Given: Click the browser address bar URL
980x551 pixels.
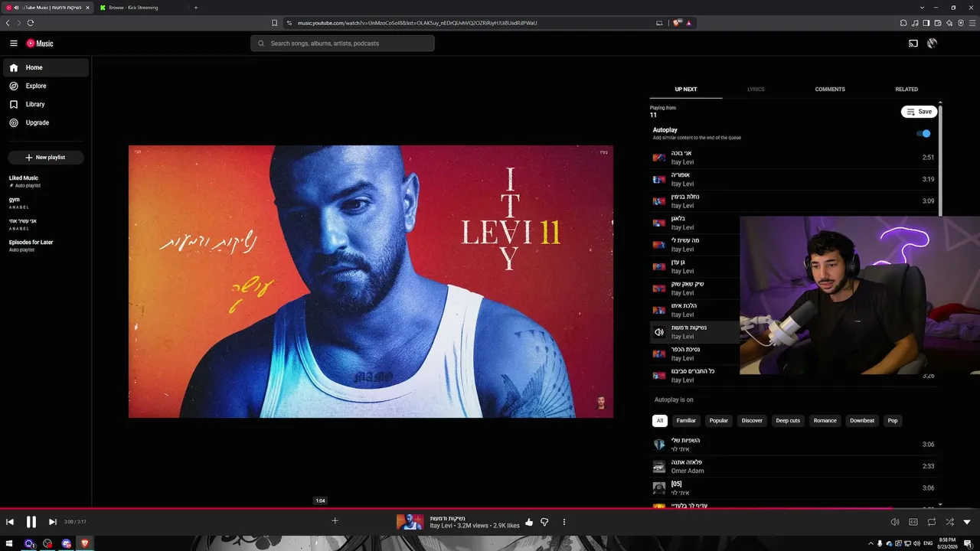Looking at the screenshot, I should (x=417, y=23).
